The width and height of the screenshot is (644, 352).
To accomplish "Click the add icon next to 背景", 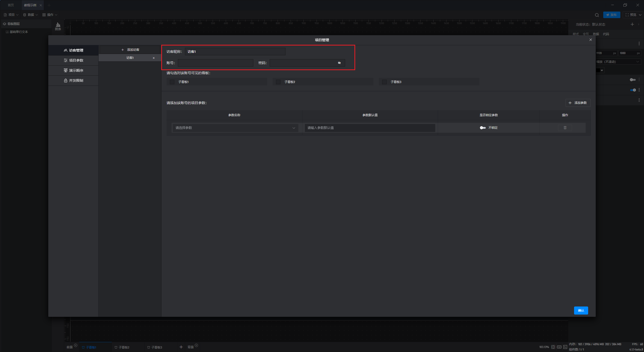I will (x=196, y=345).
